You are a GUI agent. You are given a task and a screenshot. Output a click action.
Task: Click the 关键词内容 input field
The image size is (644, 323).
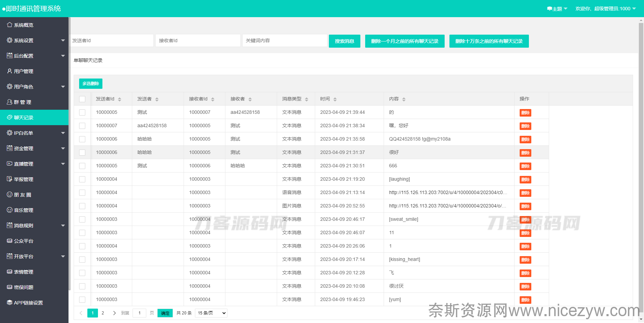285,40
